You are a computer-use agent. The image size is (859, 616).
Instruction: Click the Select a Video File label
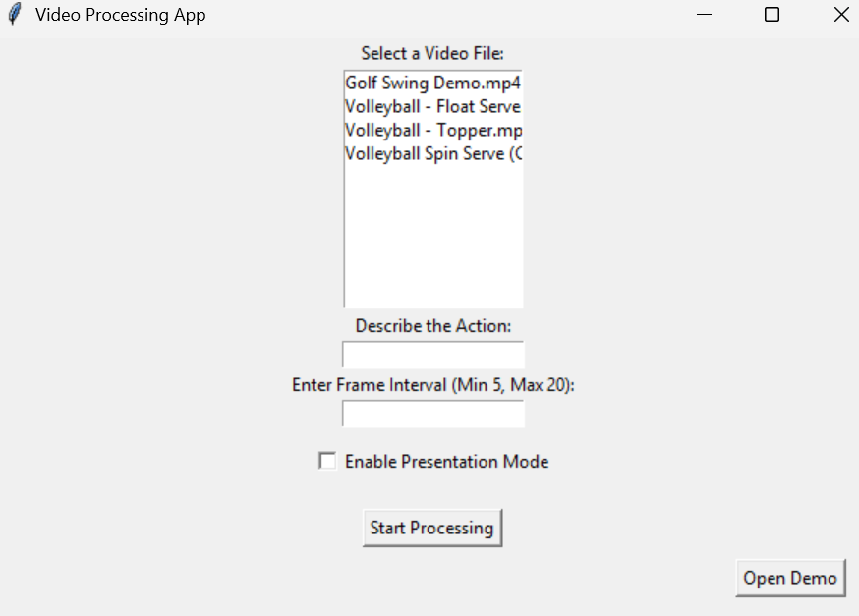pyautogui.click(x=432, y=54)
